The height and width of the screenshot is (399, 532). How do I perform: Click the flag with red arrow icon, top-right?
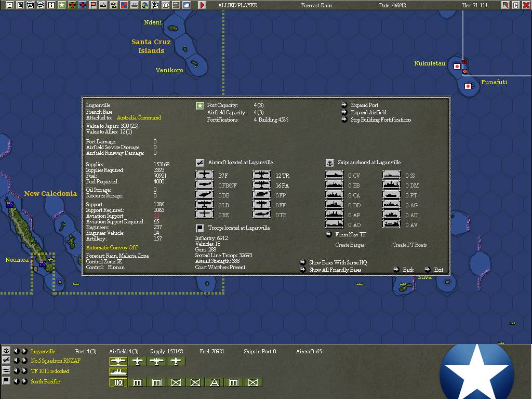(x=506, y=5)
